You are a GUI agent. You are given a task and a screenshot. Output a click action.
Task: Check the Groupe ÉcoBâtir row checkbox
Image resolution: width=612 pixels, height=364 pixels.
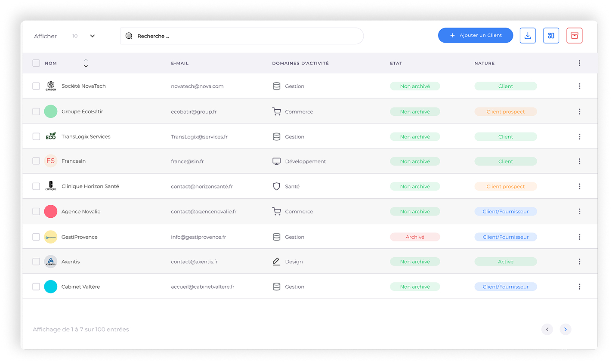coord(36,111)
